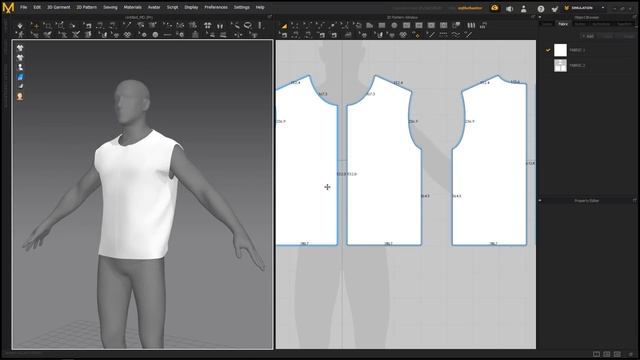Collapse the Object Browser panel arrow

coord(540,17)
